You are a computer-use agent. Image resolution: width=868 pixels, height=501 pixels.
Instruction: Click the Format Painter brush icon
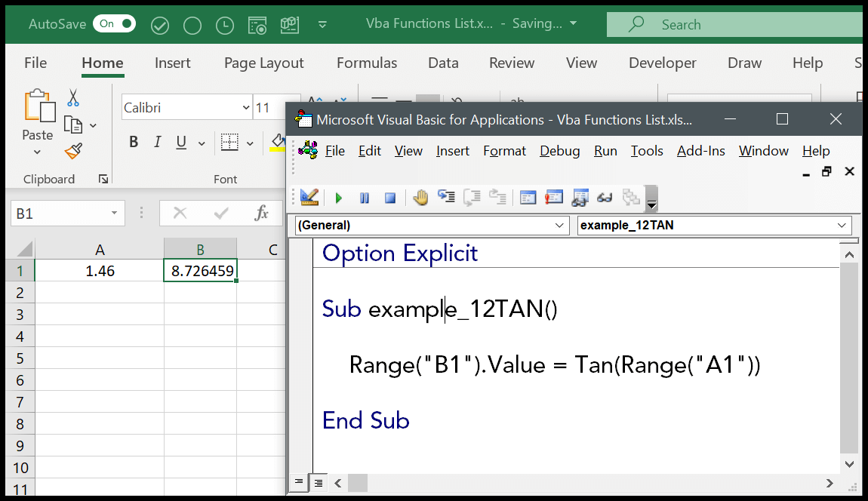(x=73, y=152)
